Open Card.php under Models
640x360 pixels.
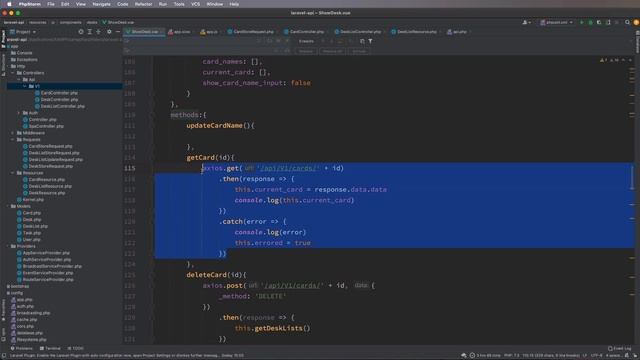[x=31, y=213]
